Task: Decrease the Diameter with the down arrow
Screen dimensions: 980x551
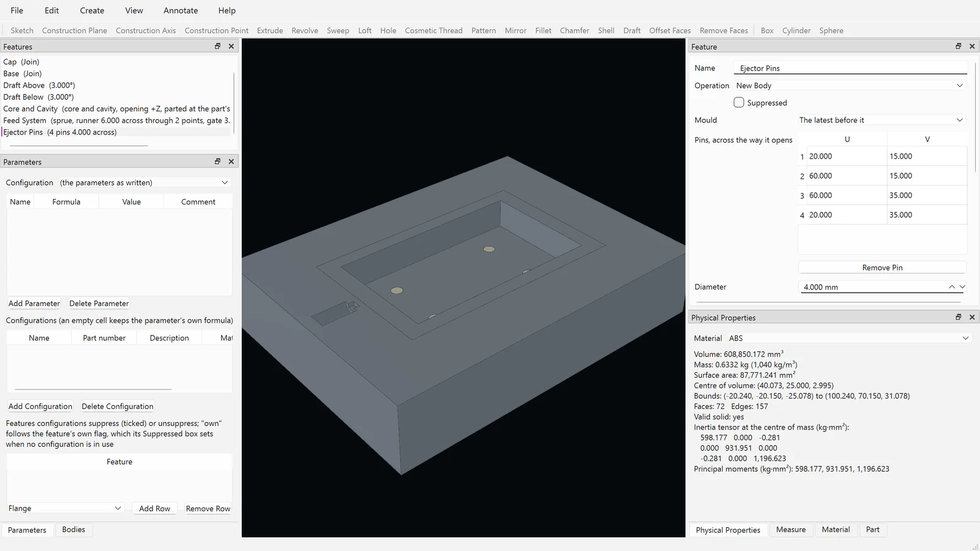Action: 962,287
